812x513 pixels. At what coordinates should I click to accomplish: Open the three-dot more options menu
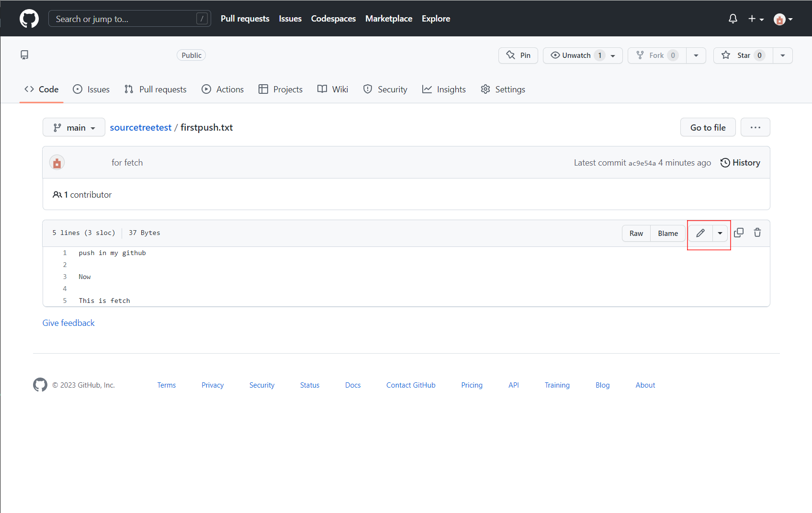pyautogui.click(x=755, y=128)
